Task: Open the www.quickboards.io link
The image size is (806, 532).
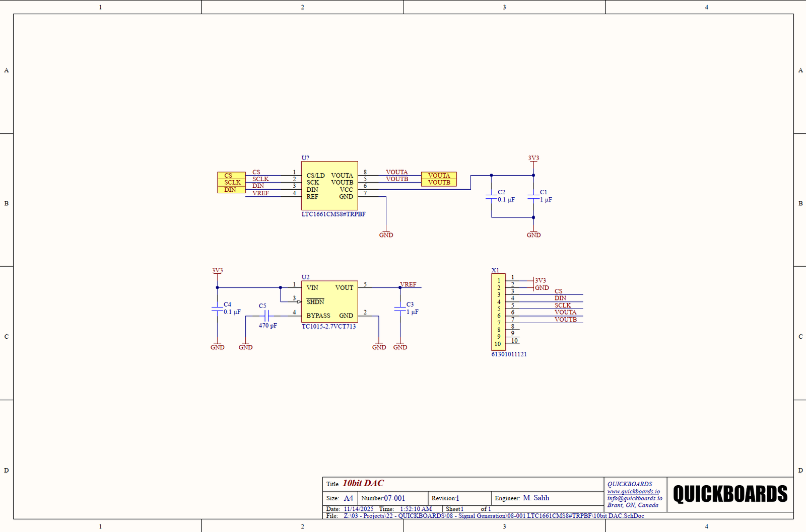Action: (633, 491)
